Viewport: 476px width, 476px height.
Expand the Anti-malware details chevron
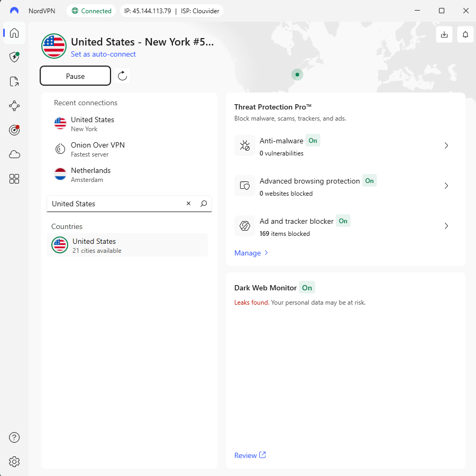point(446,145)
